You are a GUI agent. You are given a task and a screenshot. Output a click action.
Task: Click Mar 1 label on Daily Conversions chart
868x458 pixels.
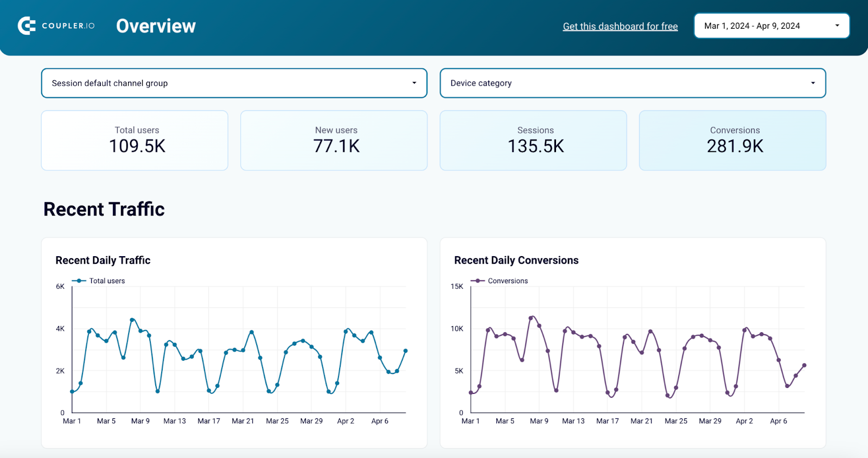pos(470,421)
